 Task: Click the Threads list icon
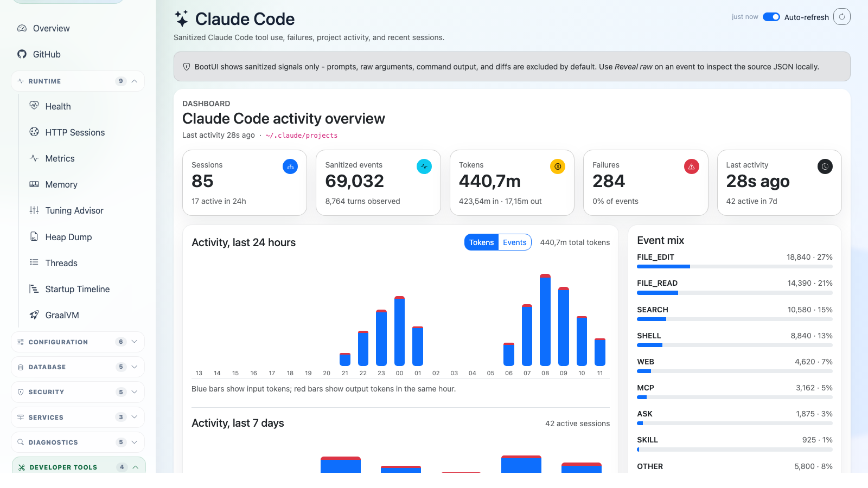(x=34, y=262)
